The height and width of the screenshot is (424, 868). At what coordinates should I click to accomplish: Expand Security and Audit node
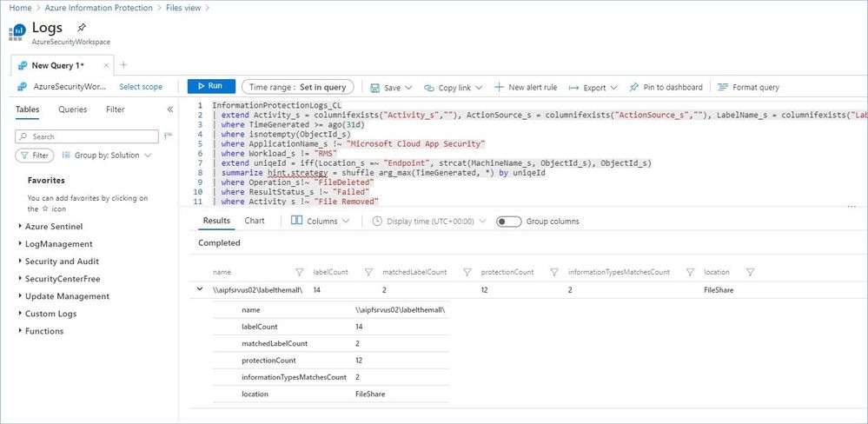pos(21,262)
